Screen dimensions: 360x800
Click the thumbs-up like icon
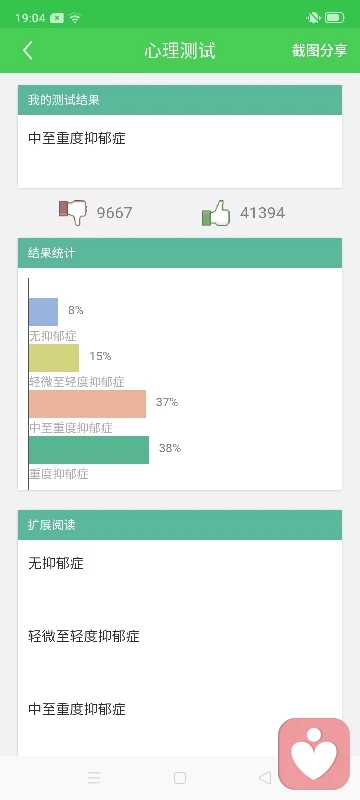[216, 212]
